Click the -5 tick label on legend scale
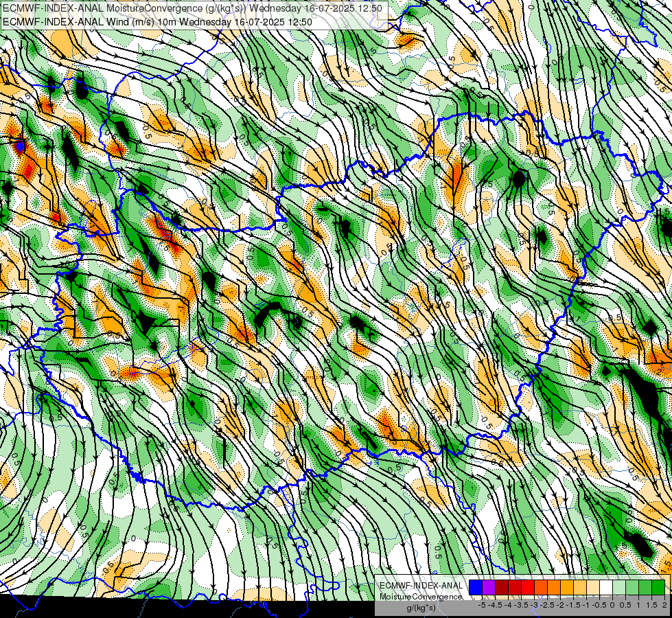The image size is (672, 618). pyautogui.click(x=482, y=605)
